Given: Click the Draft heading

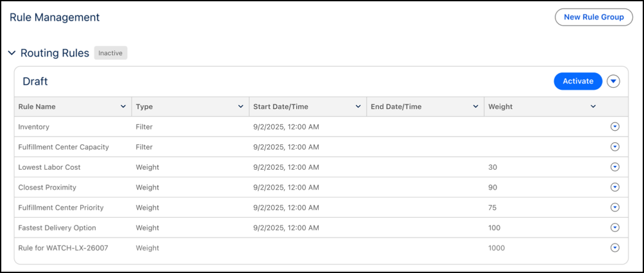Looking at the screenshot, I should point(35,81).
